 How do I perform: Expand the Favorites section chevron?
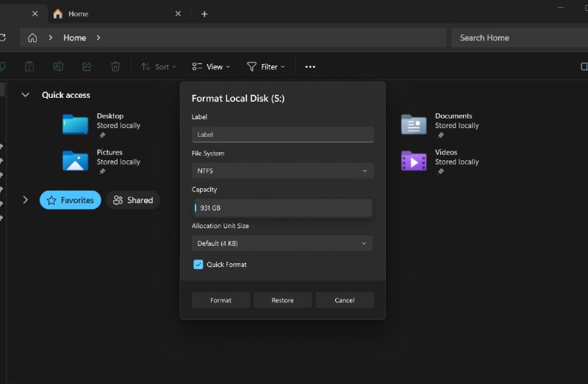tap(25, 200)
